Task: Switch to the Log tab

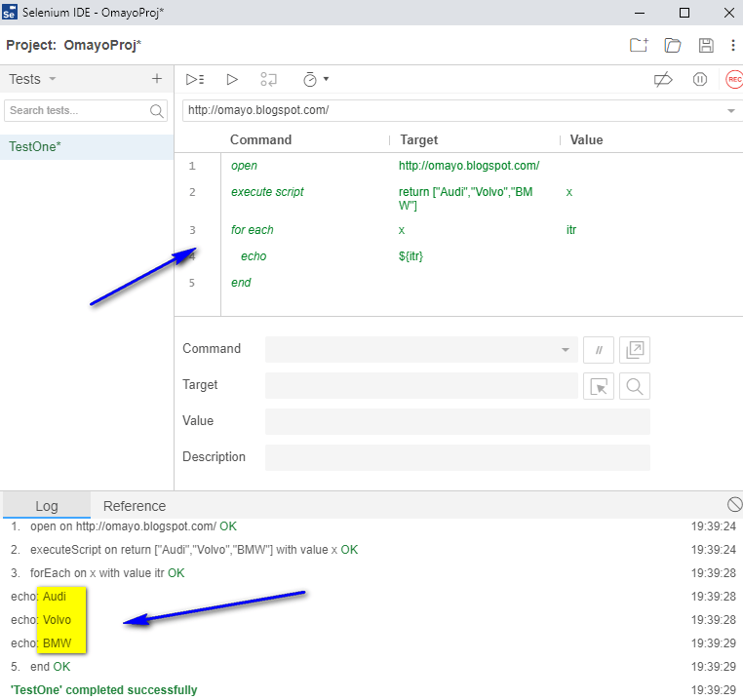Action: pos(47,506)
